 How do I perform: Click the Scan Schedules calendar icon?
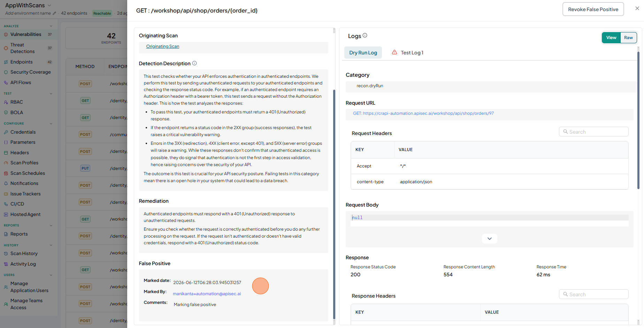coord(6,173)
